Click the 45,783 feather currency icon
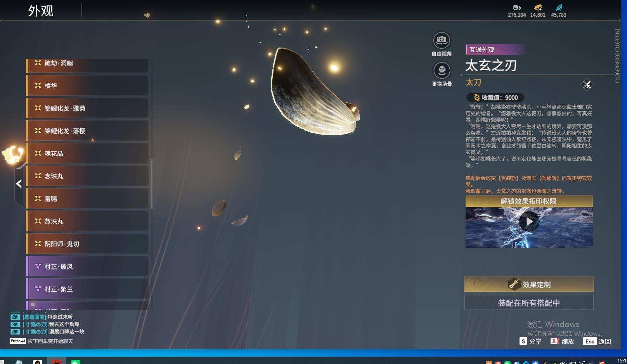This screenshot has height=364, width=627. (x=559, y=7)
